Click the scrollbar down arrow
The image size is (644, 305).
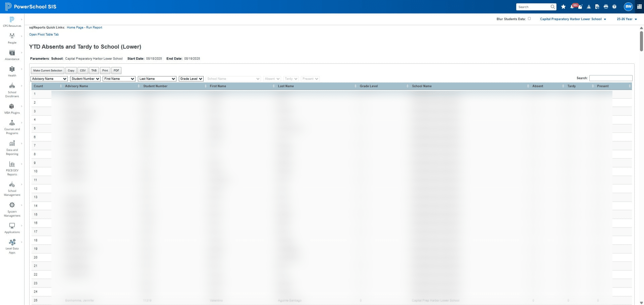click(x=641, y=303)
